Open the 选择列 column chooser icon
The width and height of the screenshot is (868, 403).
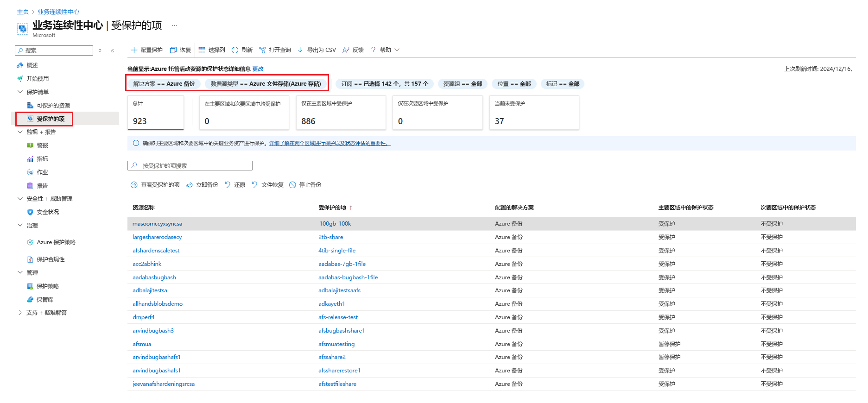[202, 50]
